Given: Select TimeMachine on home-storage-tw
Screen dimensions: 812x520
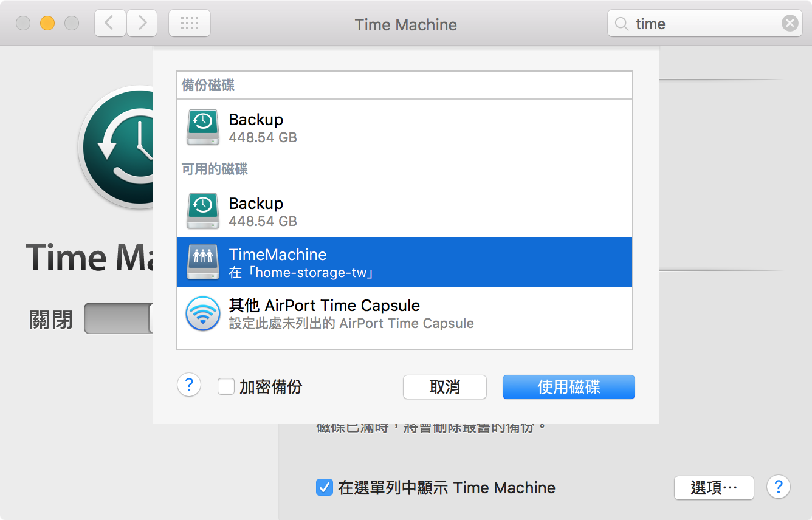Looking at the screenshot, I should tap(405, 262).
